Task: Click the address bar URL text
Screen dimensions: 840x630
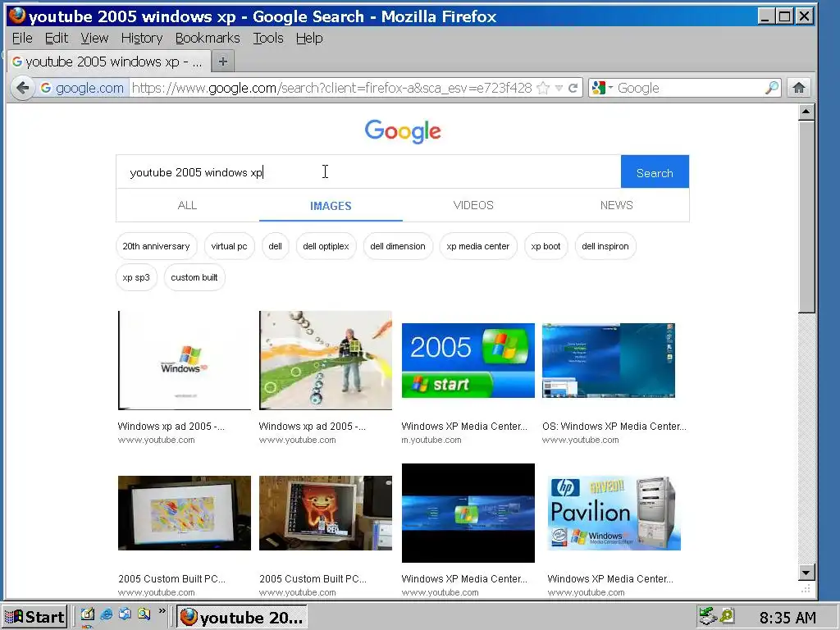Action: click(332, 88)
